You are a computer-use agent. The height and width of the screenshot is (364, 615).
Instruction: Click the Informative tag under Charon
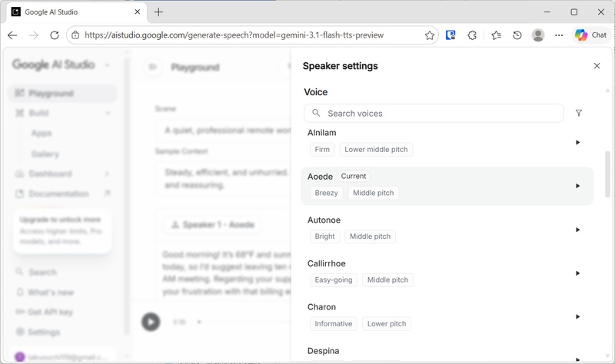tap(334, 323)
